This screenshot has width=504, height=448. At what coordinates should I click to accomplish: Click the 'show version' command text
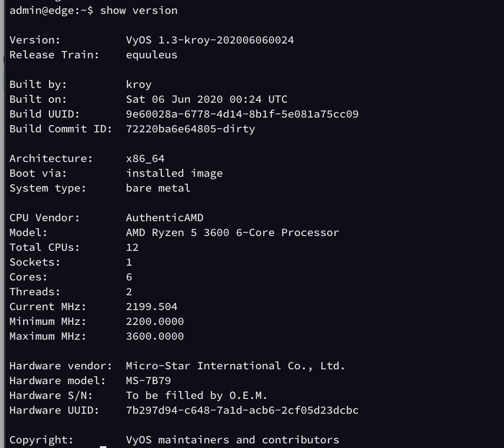[139, 10]
